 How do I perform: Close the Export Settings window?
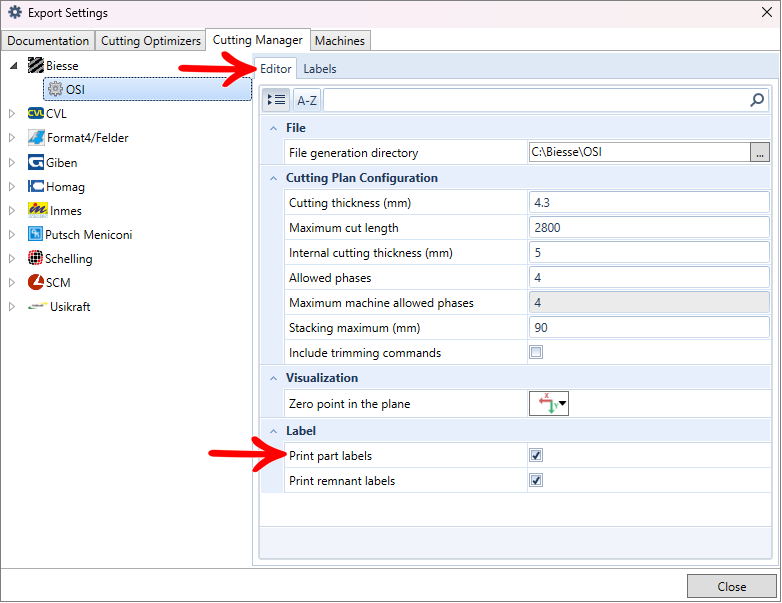point(767,12)
